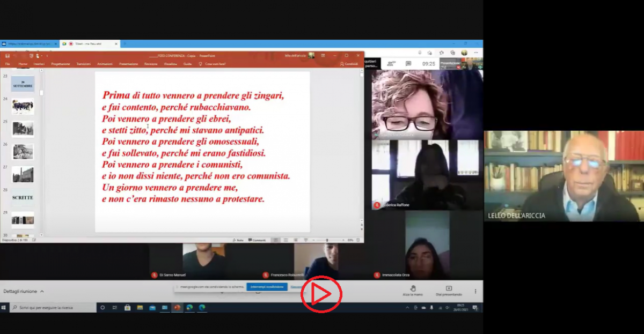Click the Lello Dell'Ariccia video tile
644x334 pixels.
(563, 176)
